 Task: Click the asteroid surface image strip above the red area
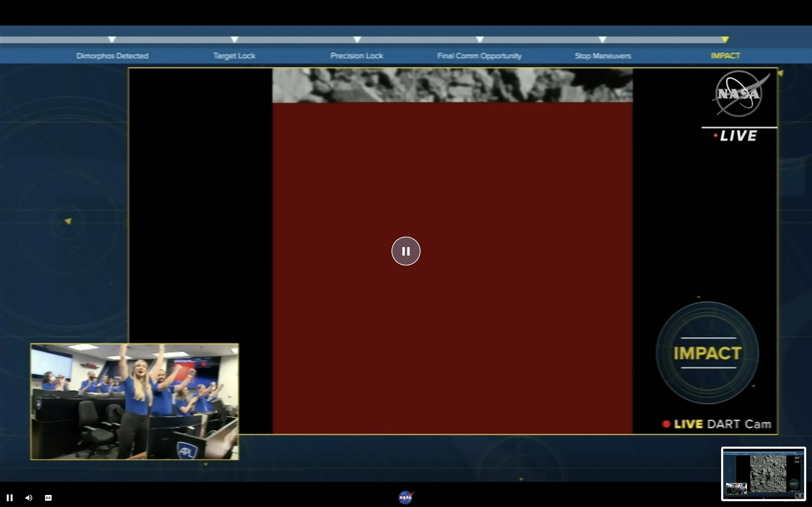coord(452,85)
